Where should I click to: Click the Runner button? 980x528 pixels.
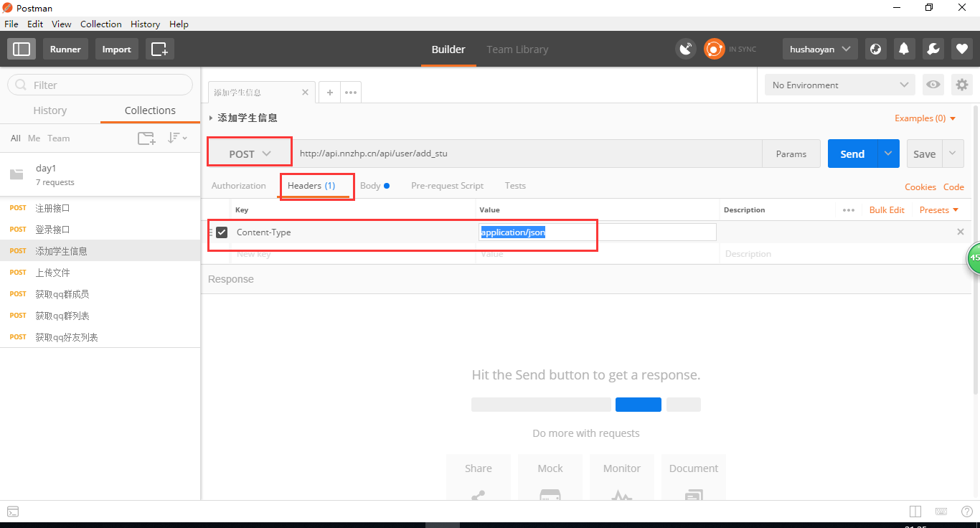(65, 49)
